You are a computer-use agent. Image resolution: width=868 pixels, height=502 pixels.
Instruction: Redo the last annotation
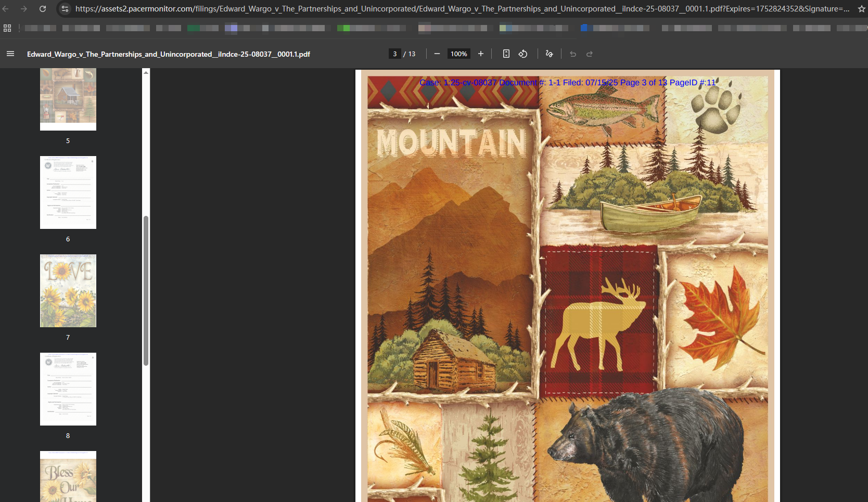click(x=590, y=54)
